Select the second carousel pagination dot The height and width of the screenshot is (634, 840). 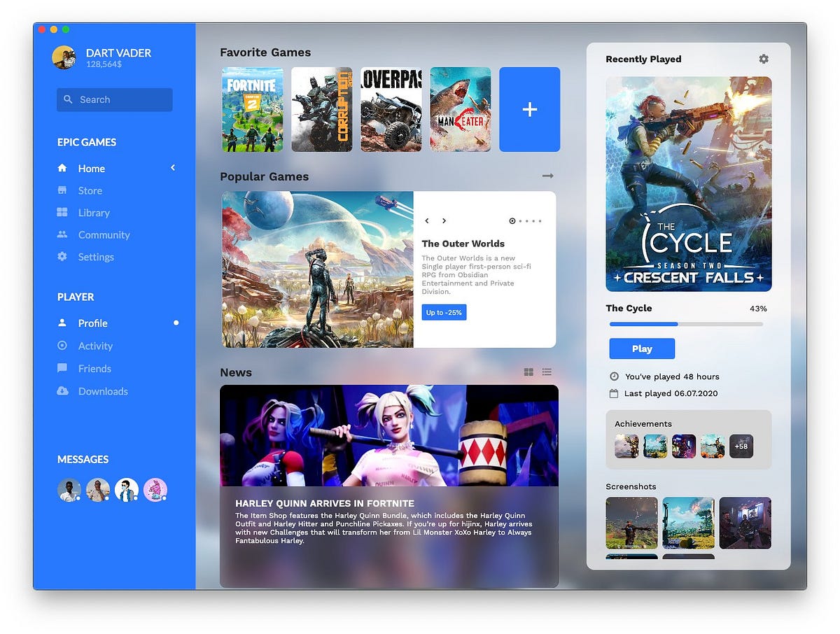521,221
